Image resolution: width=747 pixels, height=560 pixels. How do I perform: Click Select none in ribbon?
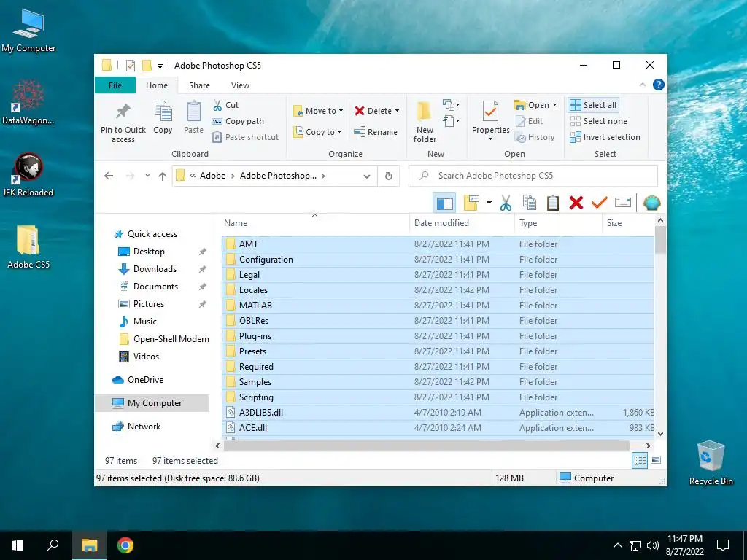(598, 121)
